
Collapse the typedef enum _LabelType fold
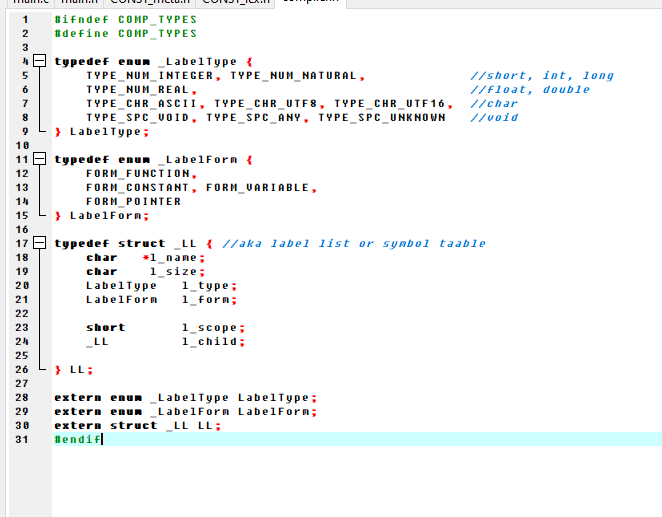[x=39, y=62]
